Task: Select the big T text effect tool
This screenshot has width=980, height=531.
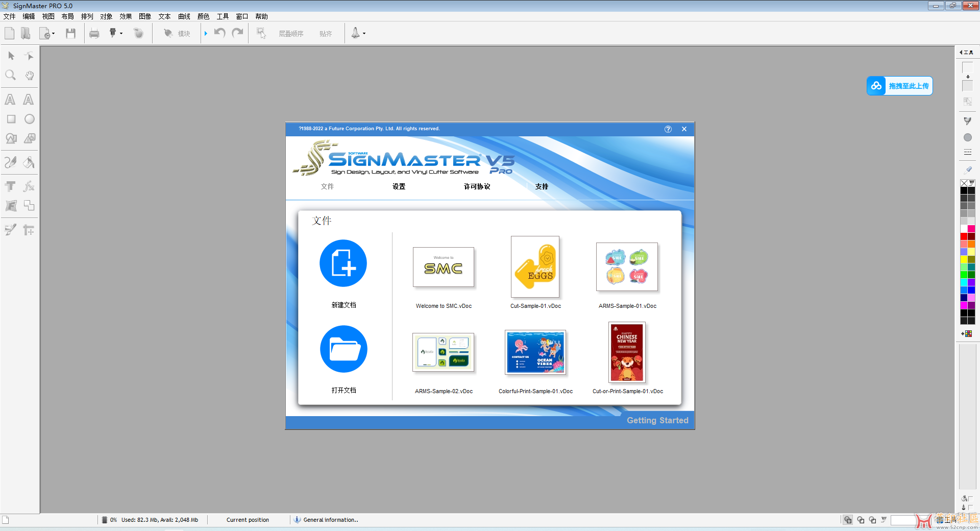Action: 10,186
